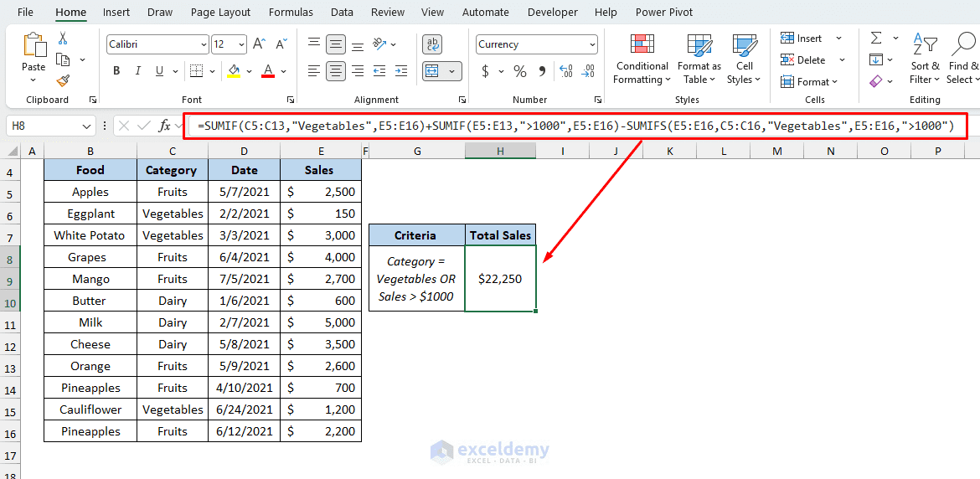Click the Fill down icon
Screen dimensions: 980x479
click(x=876, y=60)
